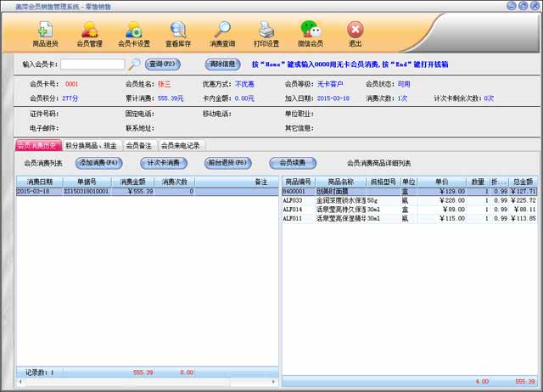Click 计次卡消费 count-card consumption button

point(164,162)
